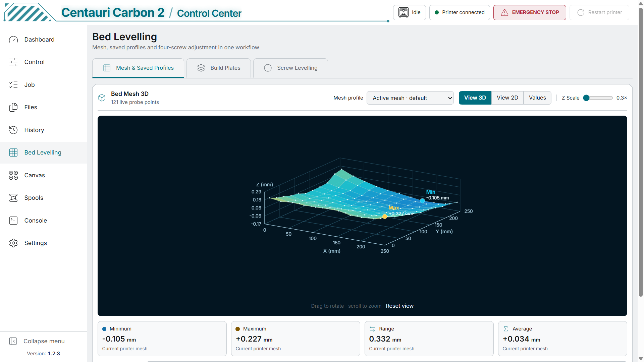Open the Dashboard gauge icon
The height and width of the screenshot is (362, 644).
pyautogui.click(x=13, y=40)
